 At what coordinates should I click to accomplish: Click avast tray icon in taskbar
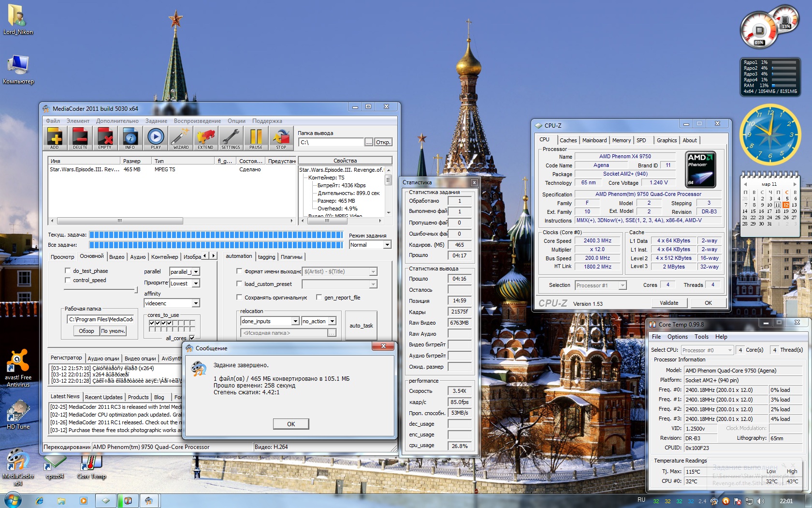coord(725,501)
